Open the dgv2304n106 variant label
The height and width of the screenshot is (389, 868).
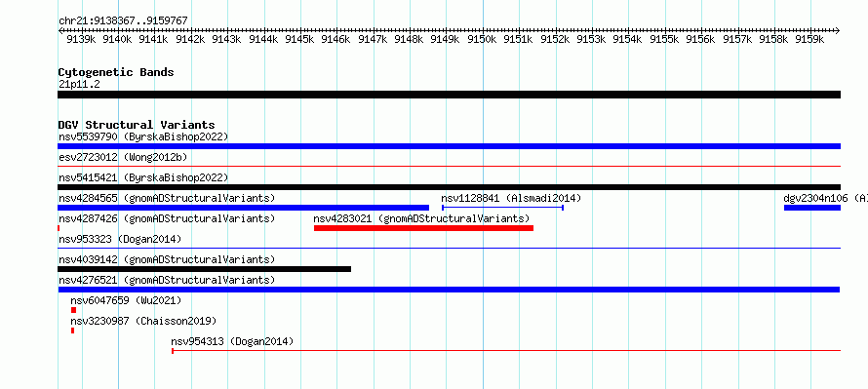825,198
